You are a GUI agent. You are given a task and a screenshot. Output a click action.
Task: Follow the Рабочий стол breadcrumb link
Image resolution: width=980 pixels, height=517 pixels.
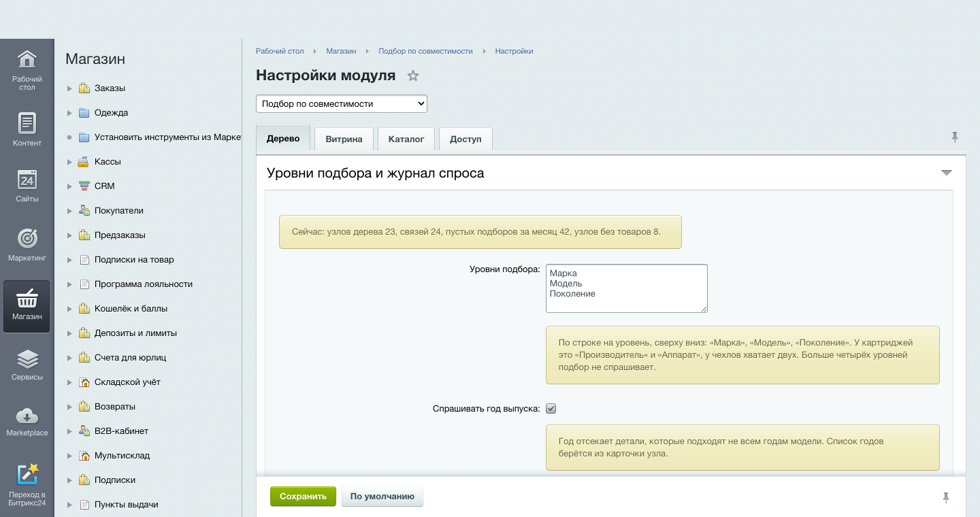[x=280, y=51]
